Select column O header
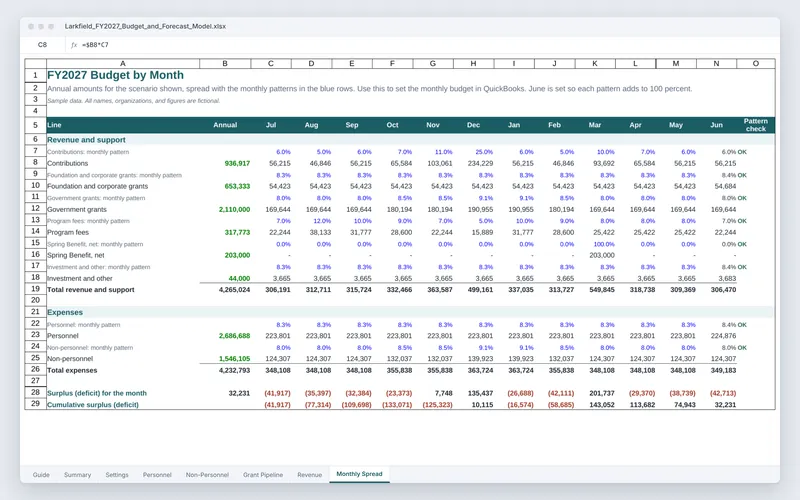Screen dimensions: 800x500 point(756,63)
